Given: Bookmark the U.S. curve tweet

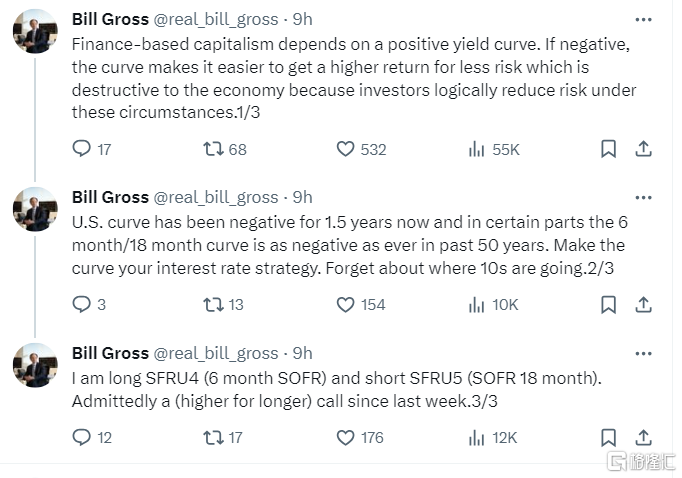Looking at the screenshot, I should (608, 304).
